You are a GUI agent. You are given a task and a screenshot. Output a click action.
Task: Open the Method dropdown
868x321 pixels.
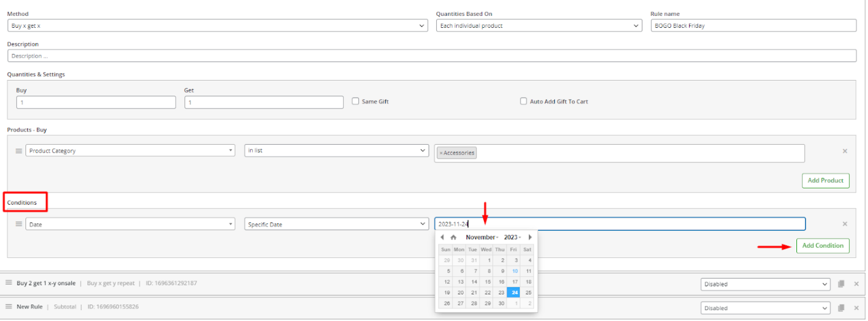[x=217, y=26]
